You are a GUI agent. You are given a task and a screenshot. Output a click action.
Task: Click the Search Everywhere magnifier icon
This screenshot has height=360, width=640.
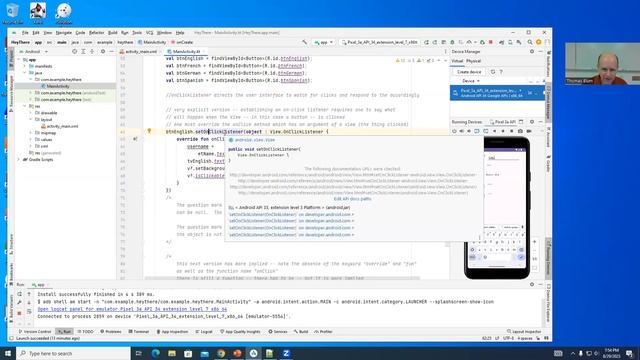click(530, 42)
